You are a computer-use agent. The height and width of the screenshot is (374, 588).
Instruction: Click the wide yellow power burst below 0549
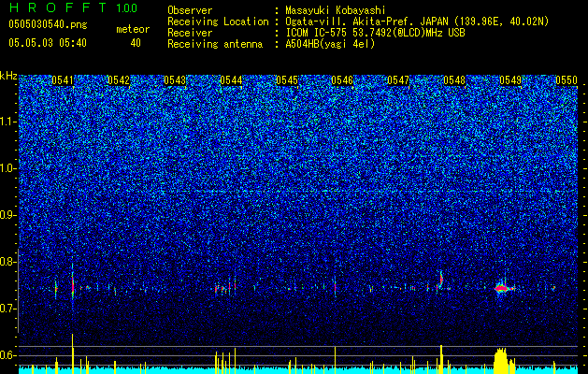(x=501, y=361)
